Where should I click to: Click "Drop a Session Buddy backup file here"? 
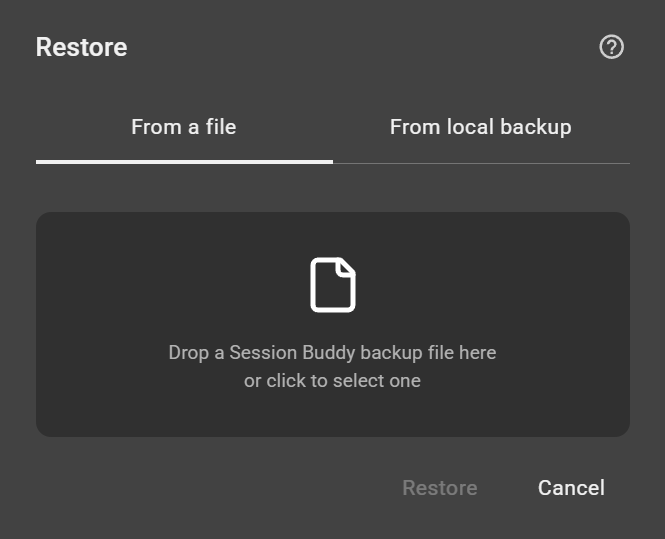(x=332, y=352)
